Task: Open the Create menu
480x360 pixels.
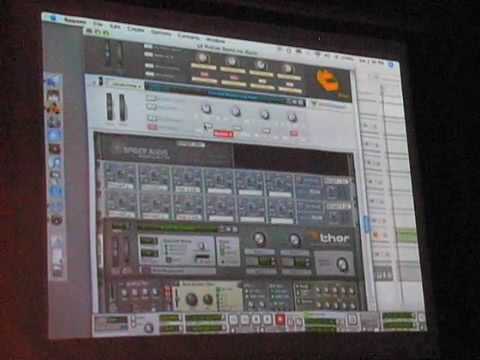Action: [x=136, y=29]
